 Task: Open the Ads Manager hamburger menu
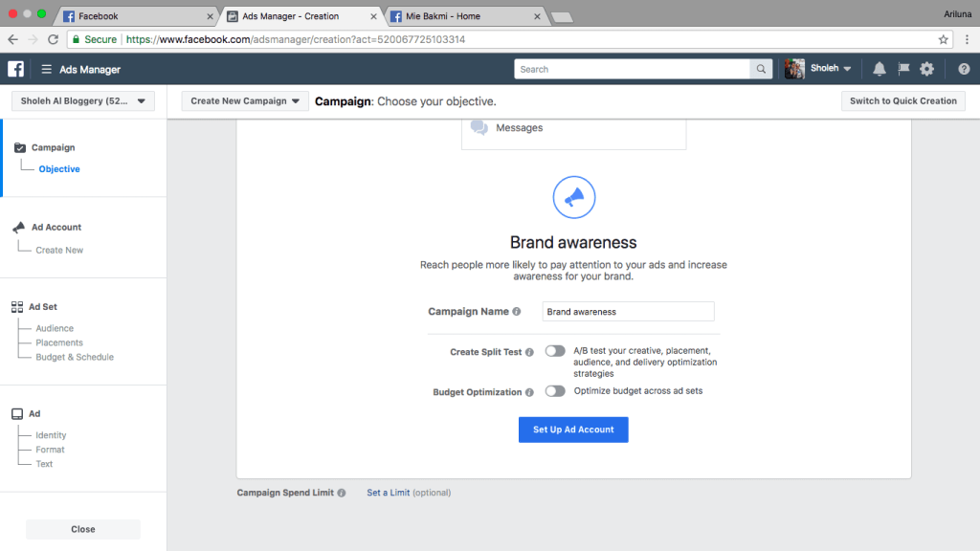(46, 69)
